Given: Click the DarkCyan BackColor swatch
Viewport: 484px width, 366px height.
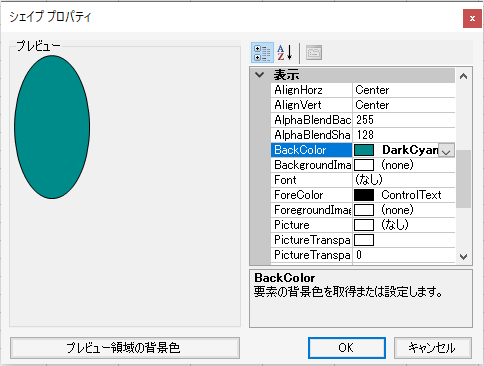Looking at the screenshot, I should (364, 150).
